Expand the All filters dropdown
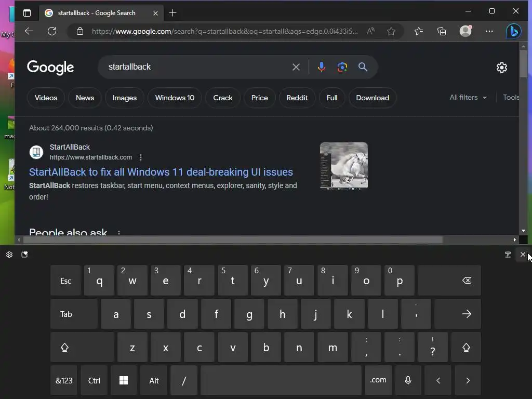Viewport: 532px width, 399px height. (x=468, y=97)
